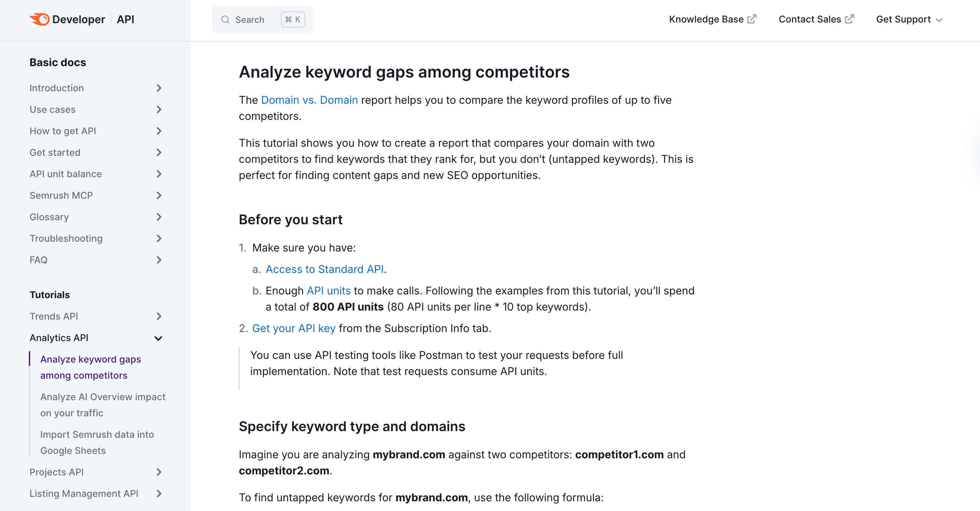Screen dimensions: 980x511
Task: Open the Get Support dropdown
Action: coord(909,19)
